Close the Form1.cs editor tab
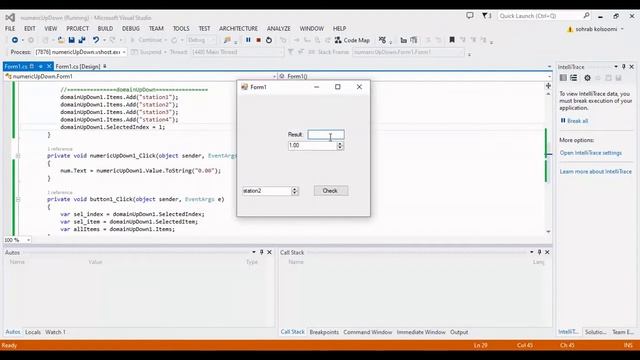Image resolution: width=640 pixels, height=360 pixels. [49, 66]
